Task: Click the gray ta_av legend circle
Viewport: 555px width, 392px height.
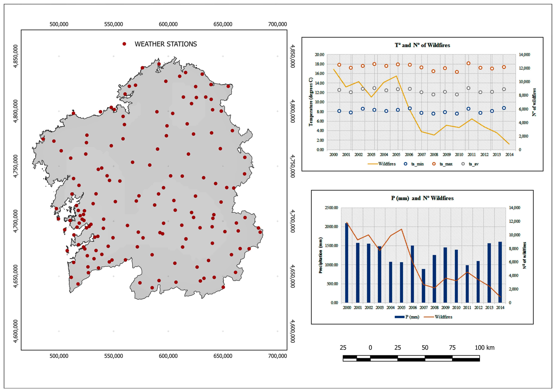Action: point(463,164)
